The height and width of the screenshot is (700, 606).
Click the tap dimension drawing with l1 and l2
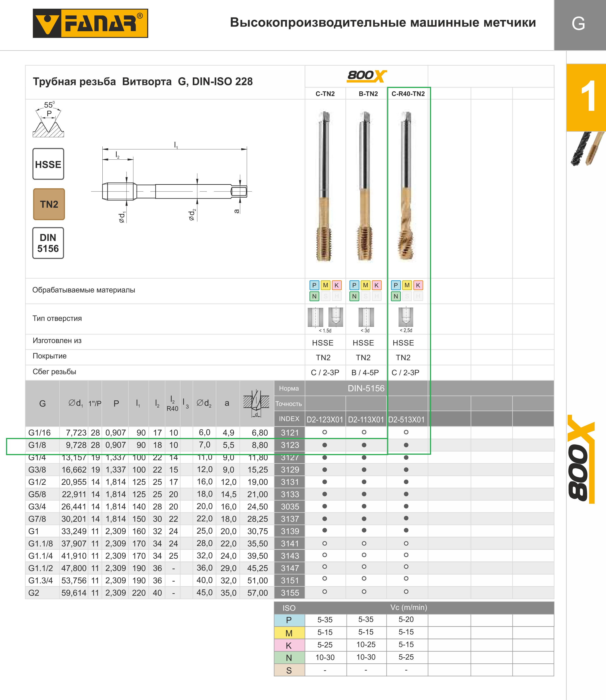[172, 183]
